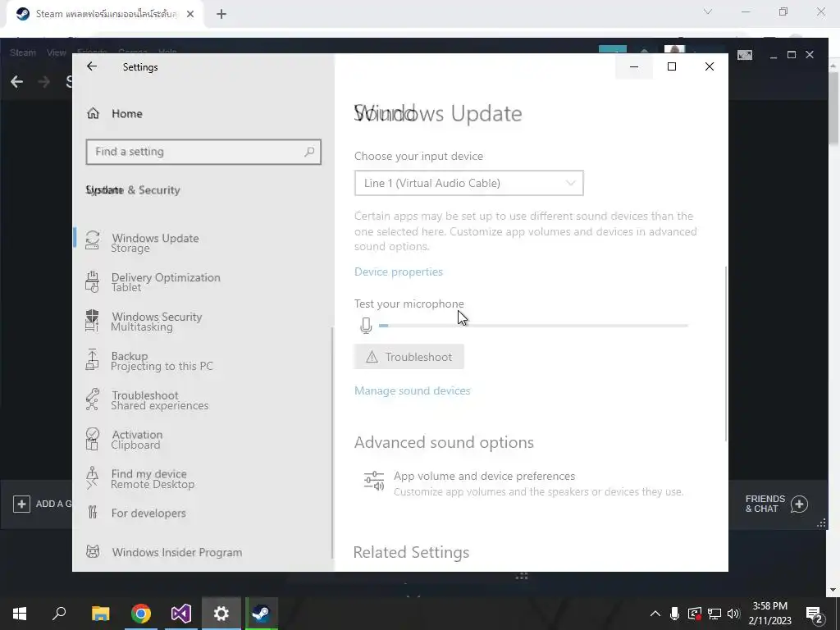Image resolution: width=840 pixels, height=630 pixels.
Task: Open Steam Friends & Chat
Action: pyautogui.click(x=776, y=504)
